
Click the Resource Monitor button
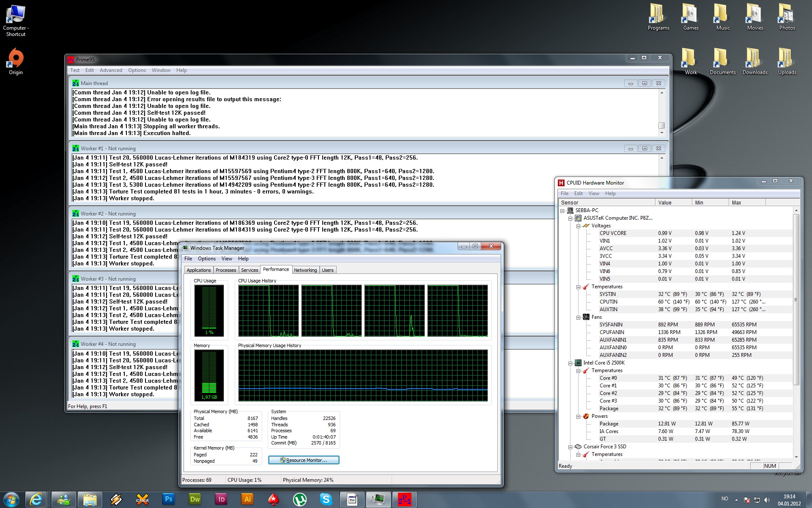pyautogui.click(x=304, y=460)
